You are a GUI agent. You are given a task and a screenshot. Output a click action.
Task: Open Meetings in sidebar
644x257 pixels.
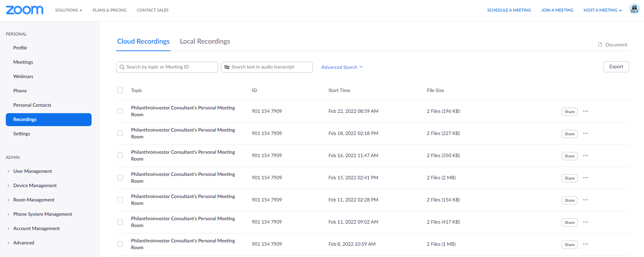point(23,62)
